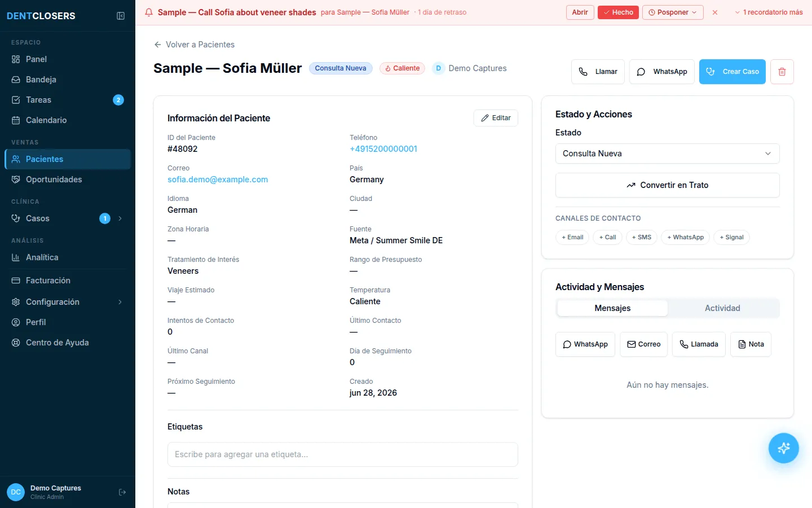
Task: Open the Posponer dropdown
Action: tap(673, 12)
